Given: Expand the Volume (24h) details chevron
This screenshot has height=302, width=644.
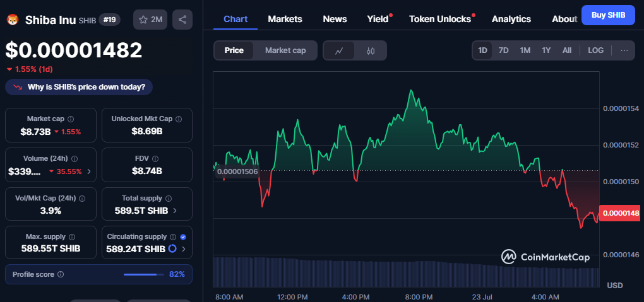Looking at the screenshot, I should [x=89, y=171].
